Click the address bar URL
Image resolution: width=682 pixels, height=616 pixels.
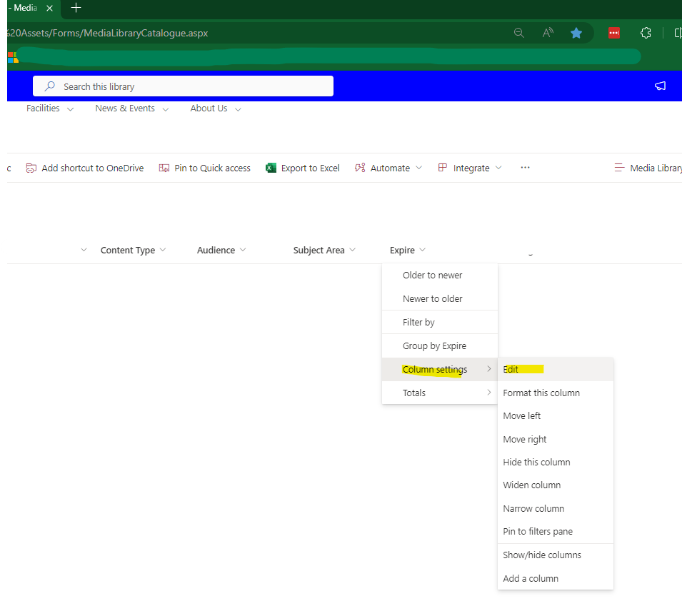click(108, 33)
